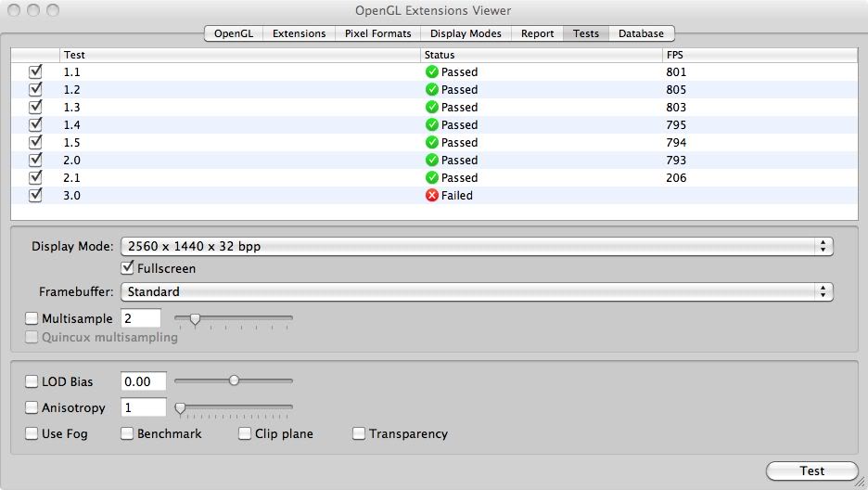
Task: Enable the Anisotropy checkbox
Action: click(32, 408)
